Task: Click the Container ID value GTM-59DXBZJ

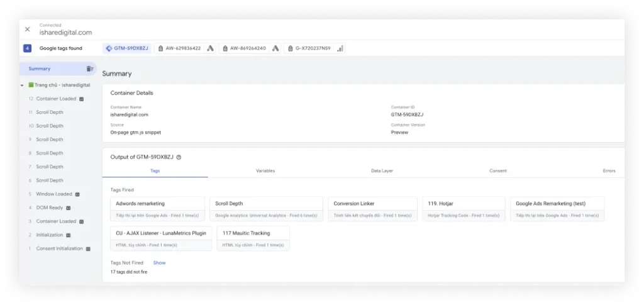Action: pos(407,115)
